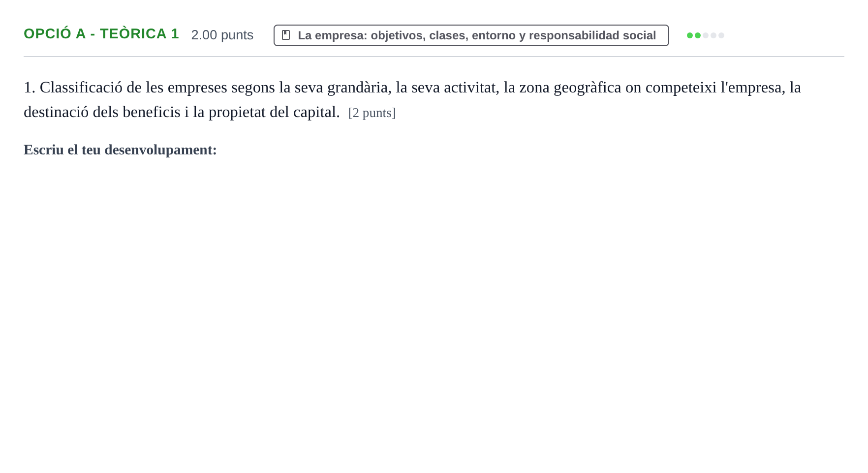Image resolution: width=868 pixels, height=473 pixels.
Task: Click the 'Escriu el teu desenvolupament:' label
Action: point(120,150)
